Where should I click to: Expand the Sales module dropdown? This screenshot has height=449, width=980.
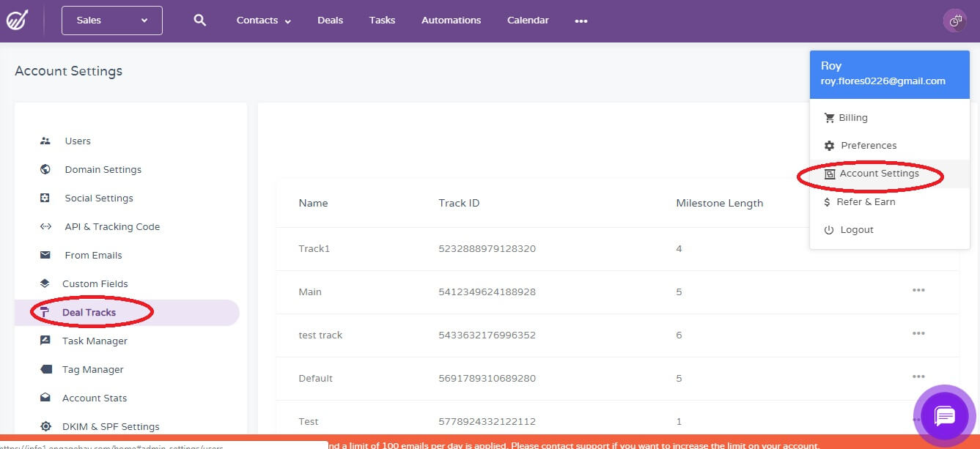(112, 21)
